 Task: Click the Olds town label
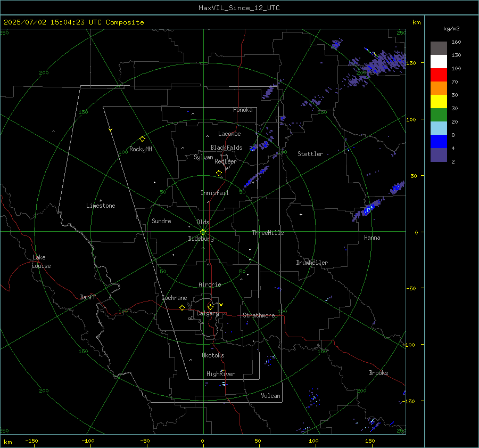[x=203, y=222]
